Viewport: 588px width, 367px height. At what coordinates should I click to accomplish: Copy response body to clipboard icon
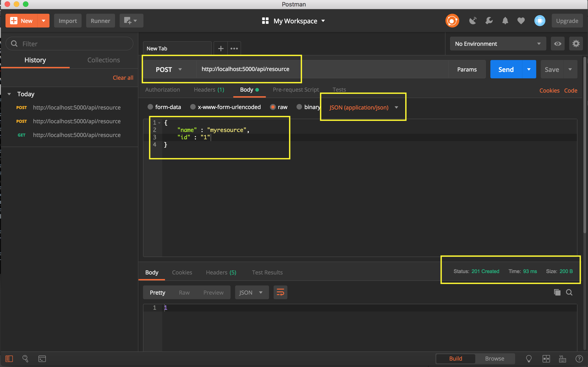click(557, 292)
